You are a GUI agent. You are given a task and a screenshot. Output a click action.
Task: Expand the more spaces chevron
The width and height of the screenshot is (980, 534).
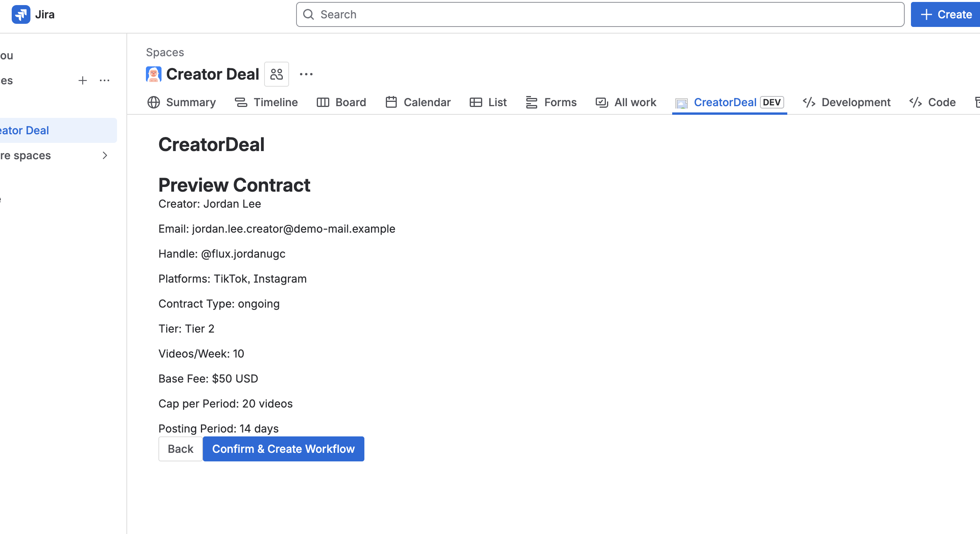105,155
